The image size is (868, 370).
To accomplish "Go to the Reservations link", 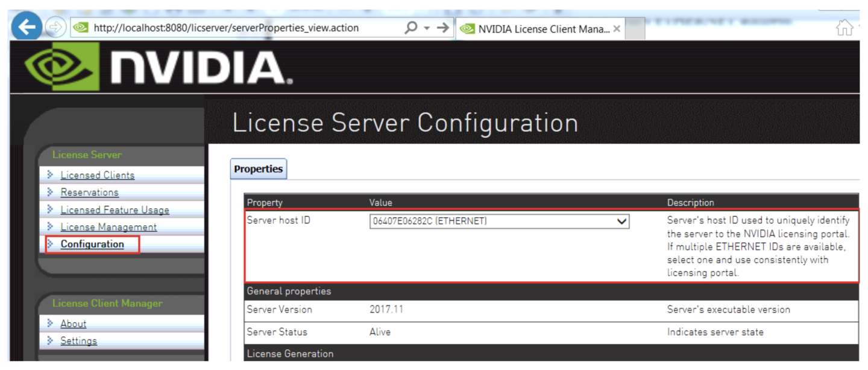I will (x=89, y=193).
